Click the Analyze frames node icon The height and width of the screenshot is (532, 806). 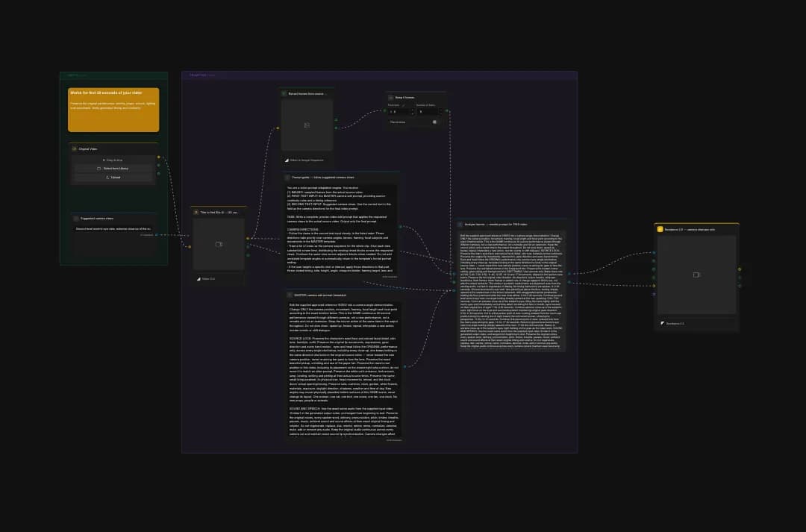point(460,225)
